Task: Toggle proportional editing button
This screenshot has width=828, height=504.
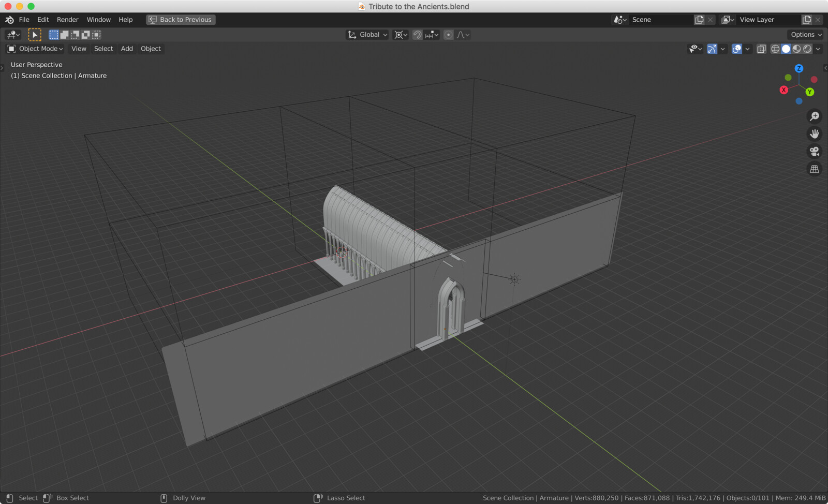Action: tap(449, 35)
